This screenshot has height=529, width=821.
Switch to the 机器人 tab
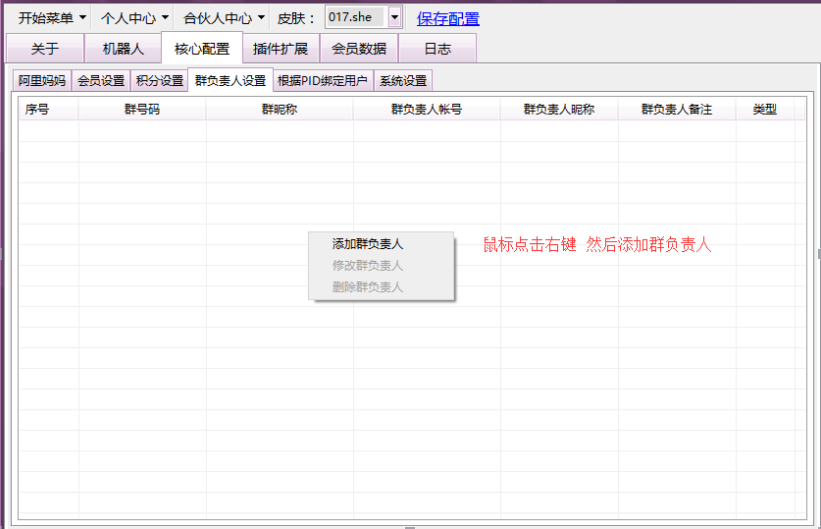click(123, 48)
